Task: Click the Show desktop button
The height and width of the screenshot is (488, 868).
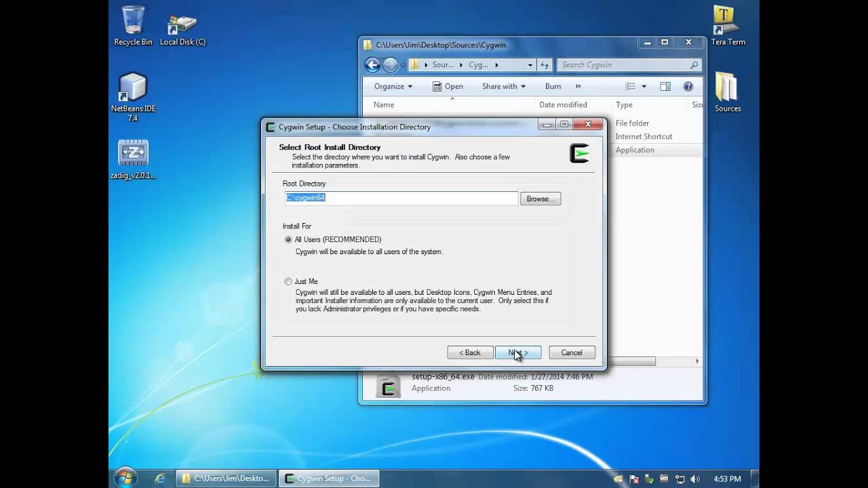Action: click(755, 478)
